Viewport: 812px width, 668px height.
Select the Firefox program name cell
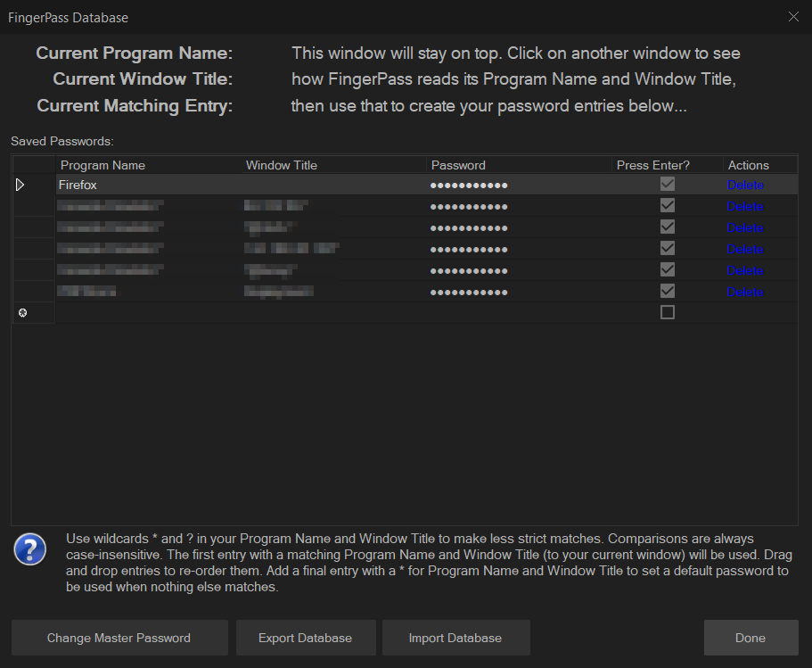coord(147,185)
